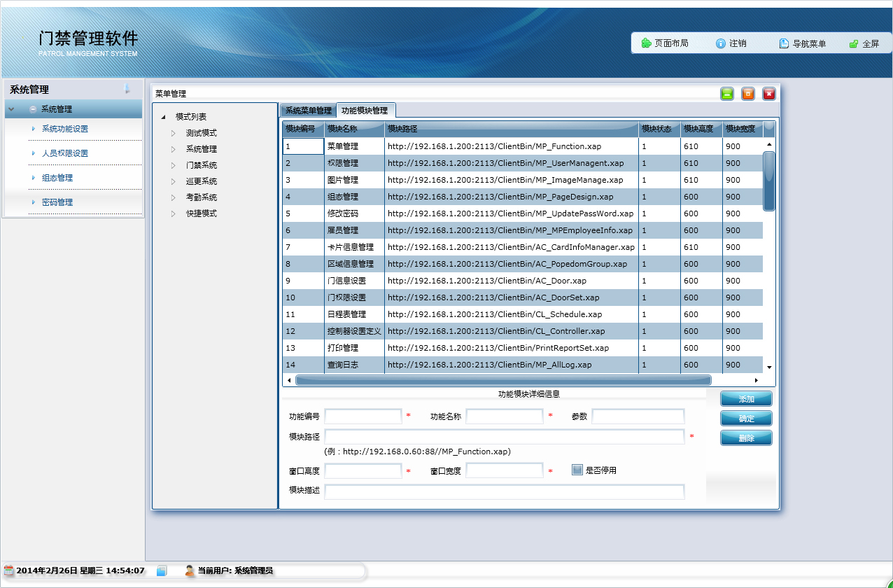This screenshot has height=588, width=893.
Task: Open the 导航菜单 document icon
Action: click(784, 43)
